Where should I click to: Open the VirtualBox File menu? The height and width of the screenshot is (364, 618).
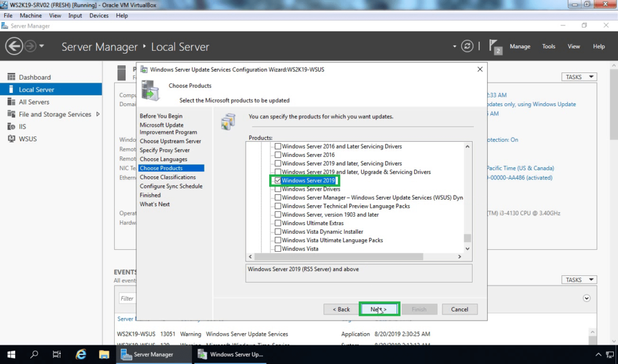pyautogui.click(x=8, y=15)
